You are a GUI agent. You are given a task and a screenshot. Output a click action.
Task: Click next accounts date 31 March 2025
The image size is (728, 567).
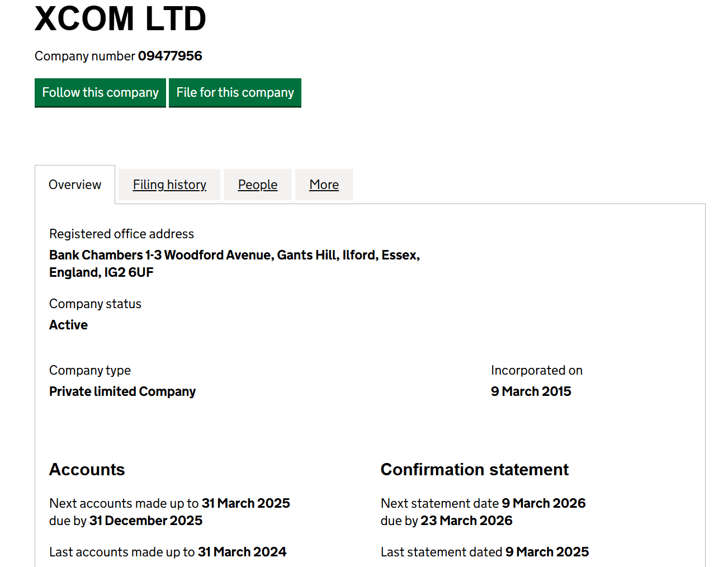click(x=246, y=503)
